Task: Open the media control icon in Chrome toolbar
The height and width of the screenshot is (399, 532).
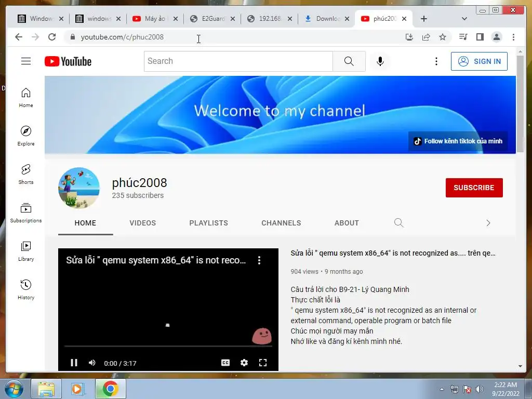Action: coord(463,37)
